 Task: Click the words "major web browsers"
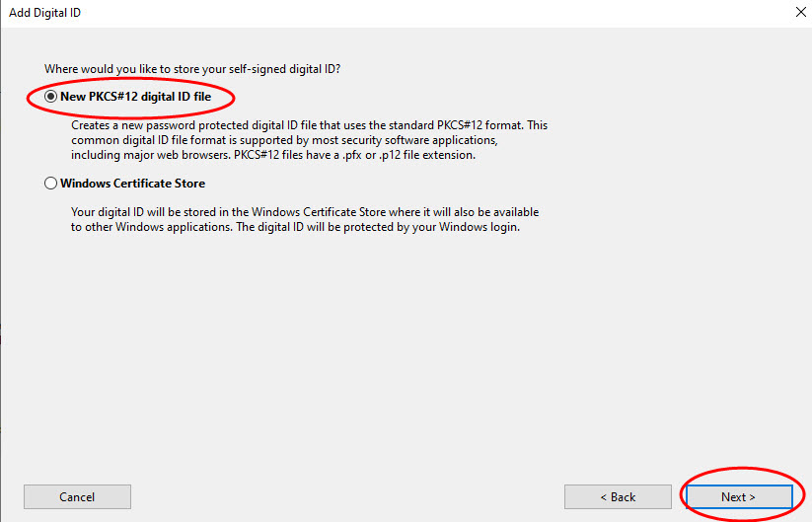[174, 155]
